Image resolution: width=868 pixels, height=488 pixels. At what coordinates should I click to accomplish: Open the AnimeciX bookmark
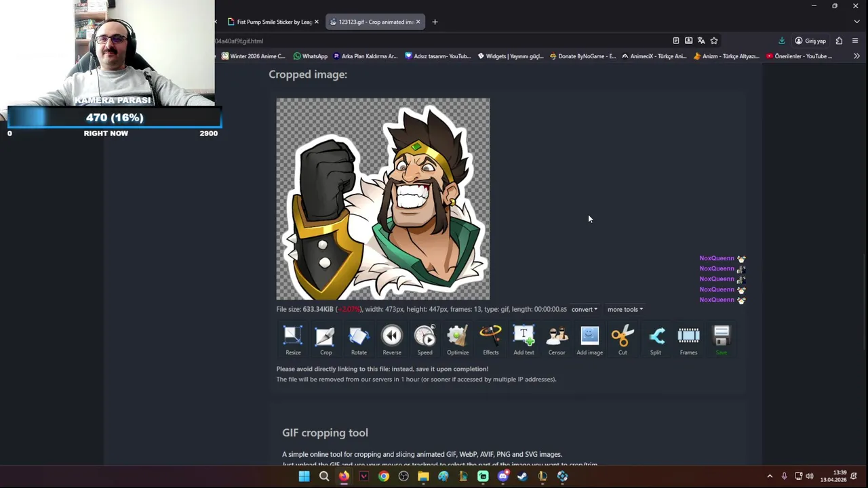click(654, 56)
